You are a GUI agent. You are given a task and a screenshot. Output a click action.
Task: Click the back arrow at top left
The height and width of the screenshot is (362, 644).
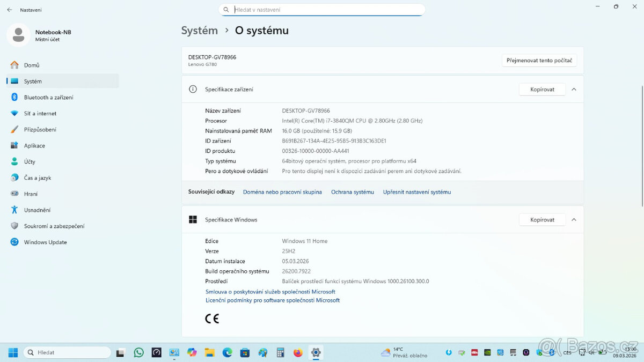pos(9,9)
